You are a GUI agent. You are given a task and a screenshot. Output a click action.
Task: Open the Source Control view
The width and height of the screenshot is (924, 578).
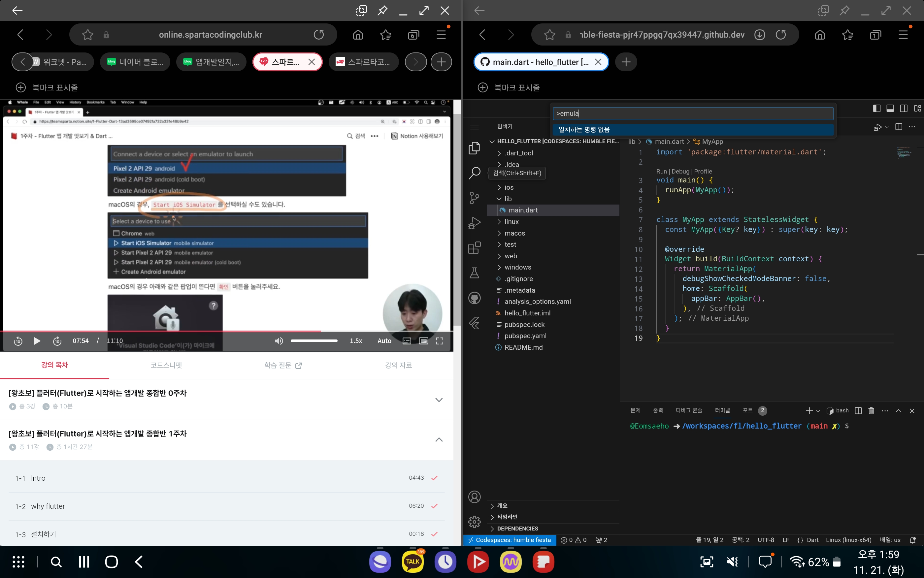(475, 198)
